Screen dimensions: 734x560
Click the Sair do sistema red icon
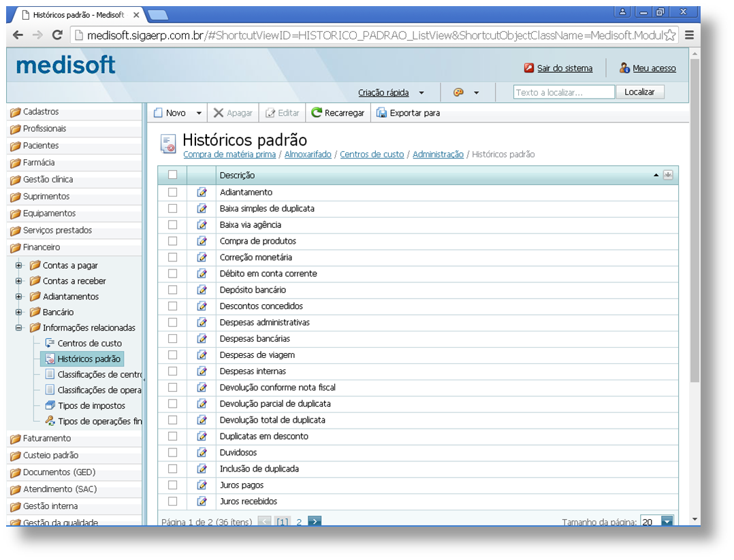click(529, 68)
